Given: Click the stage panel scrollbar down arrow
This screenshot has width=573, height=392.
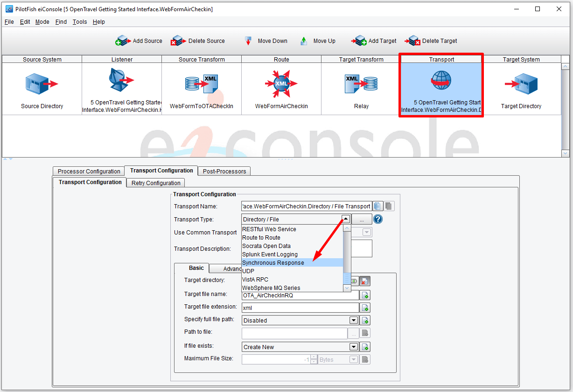Looking at the screenshot, I should (x=566, y=153).
